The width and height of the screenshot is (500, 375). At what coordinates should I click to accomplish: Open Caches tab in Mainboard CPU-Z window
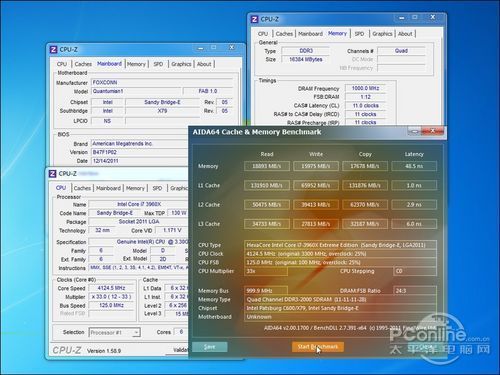click(83, 64)
